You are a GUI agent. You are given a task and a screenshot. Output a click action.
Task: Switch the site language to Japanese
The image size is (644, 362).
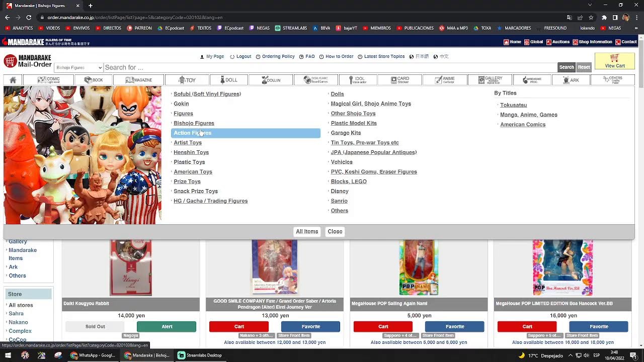pos(419,57)
